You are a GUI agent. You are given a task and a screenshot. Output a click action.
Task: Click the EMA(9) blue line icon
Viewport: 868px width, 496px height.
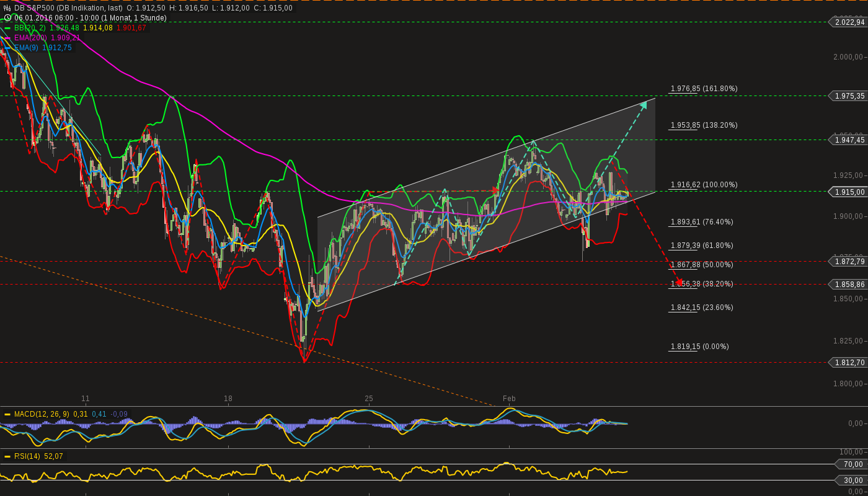tap(7, 47)
